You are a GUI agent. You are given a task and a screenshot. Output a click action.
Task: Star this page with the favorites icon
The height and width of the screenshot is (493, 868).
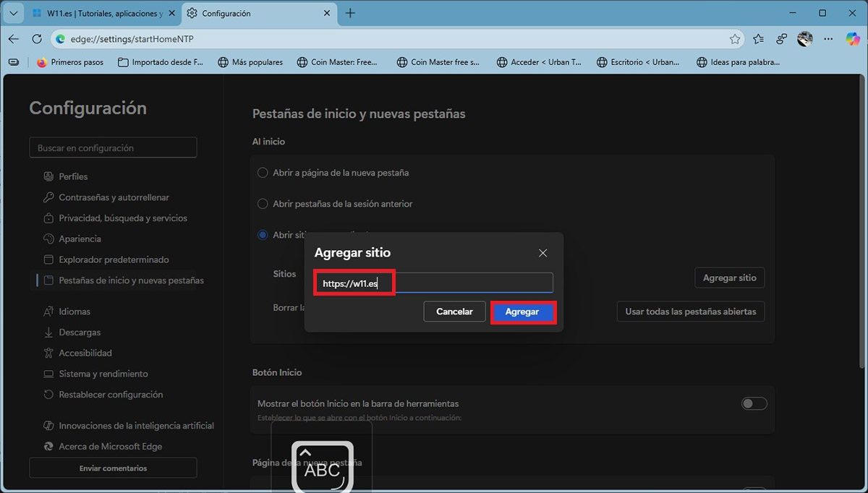coord(735,39)
